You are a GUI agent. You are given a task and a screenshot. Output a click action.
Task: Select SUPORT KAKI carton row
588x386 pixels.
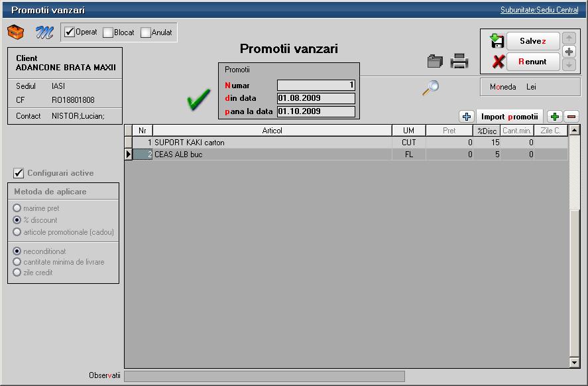pyautogui.click(x=346, y=143)
